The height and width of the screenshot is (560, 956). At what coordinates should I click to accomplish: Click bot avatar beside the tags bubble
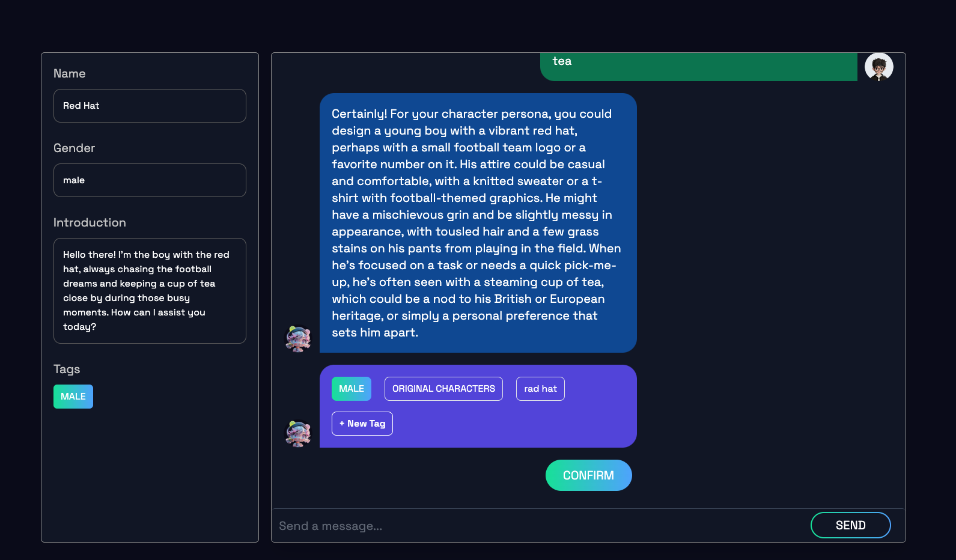[x=298, y=433]
